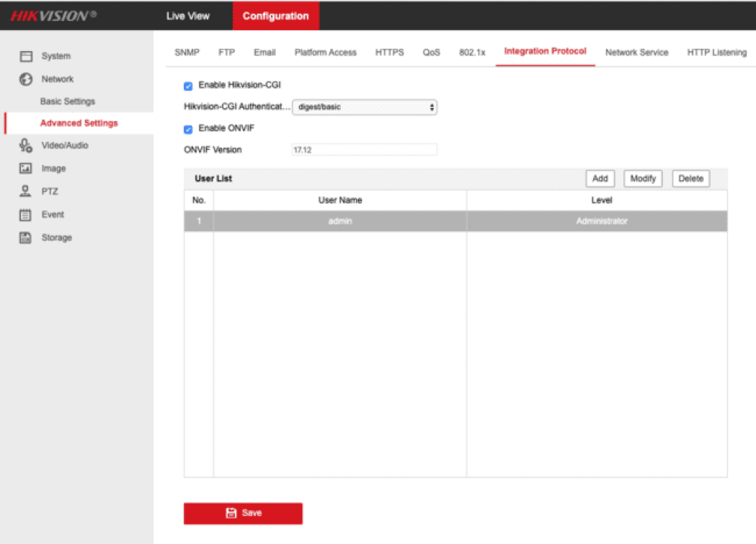This screenshot has height=544, width=756.
Task: Uncheck the Enable ONVIF checkbox
Action: point(188,129)
